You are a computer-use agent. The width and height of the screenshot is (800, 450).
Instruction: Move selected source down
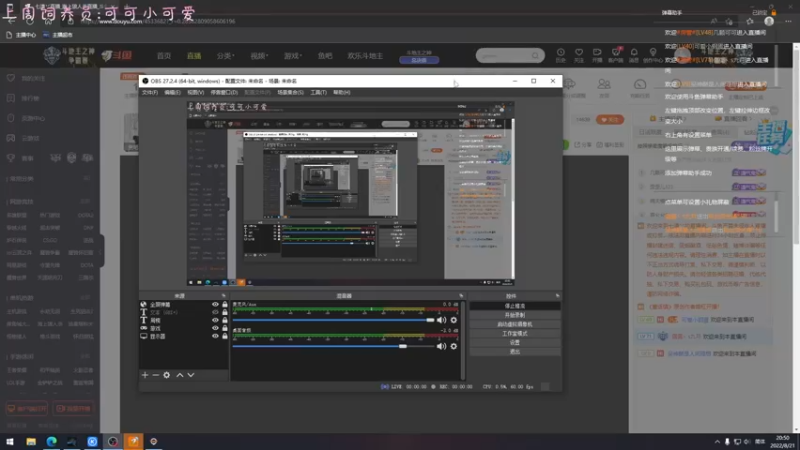click(191, 375)
